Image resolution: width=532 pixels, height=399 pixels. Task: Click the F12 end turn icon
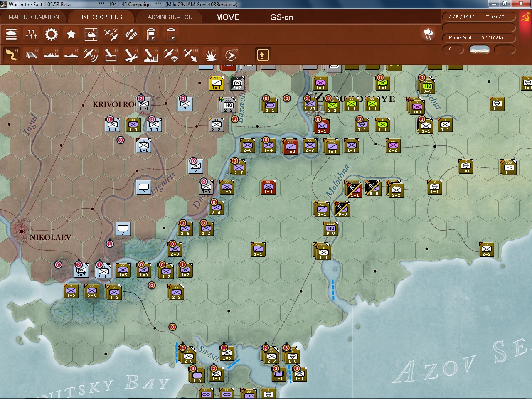[231, 55]
